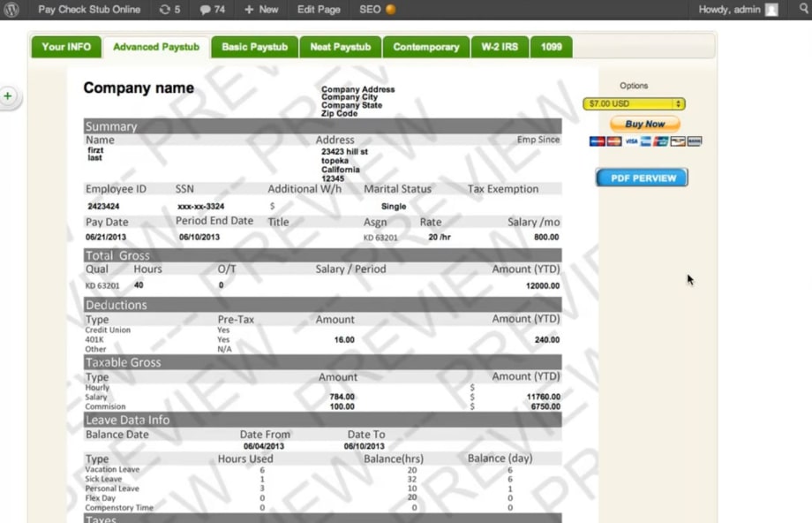Image resolution: width=812 pixels, height=523 pixels.
Task: Select the American Express card icon
Action: point(645,141)
